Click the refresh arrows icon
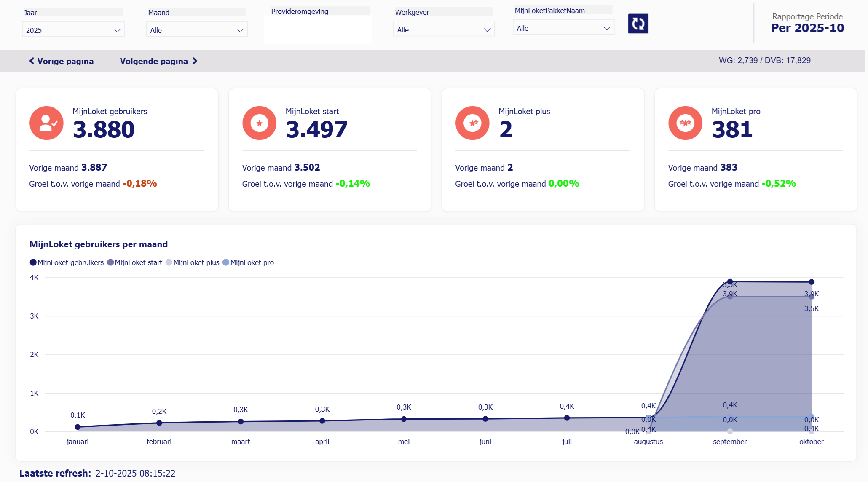This screenshot has width=868, height=482. click(x=638, y=24)
